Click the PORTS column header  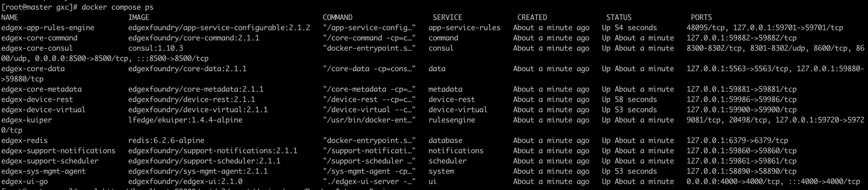(x=701, y=17)
